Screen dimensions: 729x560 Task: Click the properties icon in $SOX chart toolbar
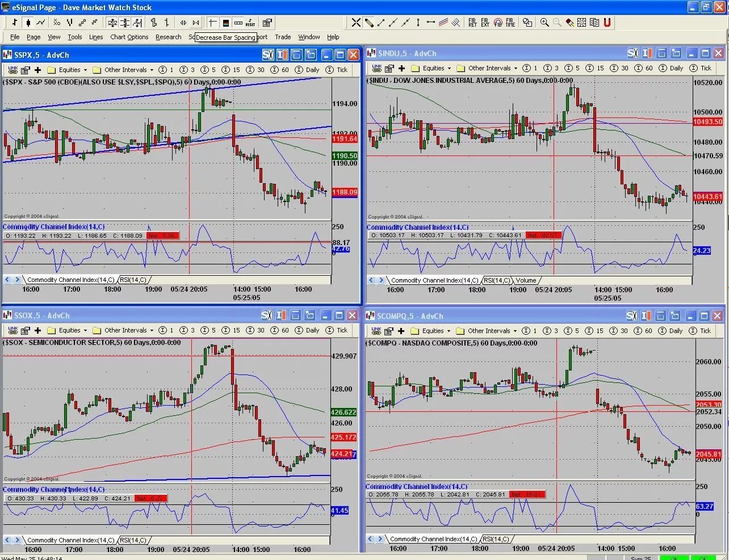26,330
